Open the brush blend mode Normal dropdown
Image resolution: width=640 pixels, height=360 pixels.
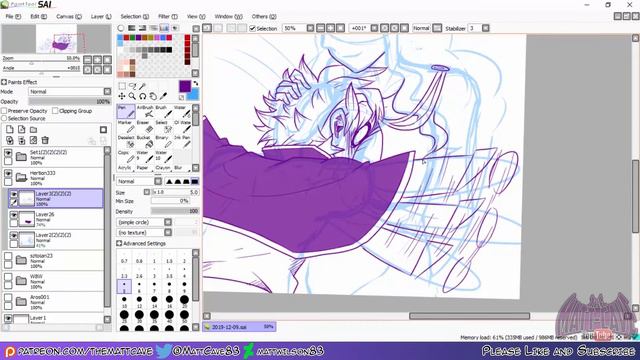tap(139, 181)
